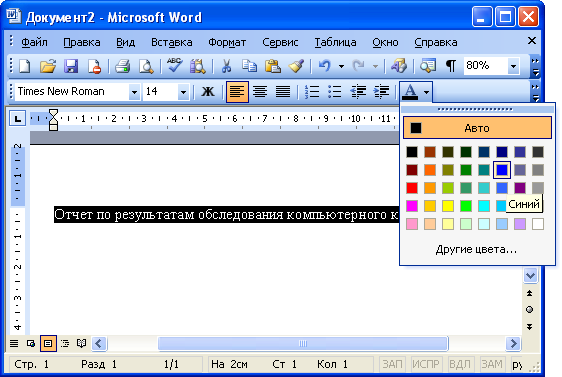Open an existing file with folder icon
This screenshot has width=562, height=377.
[48, 66]
